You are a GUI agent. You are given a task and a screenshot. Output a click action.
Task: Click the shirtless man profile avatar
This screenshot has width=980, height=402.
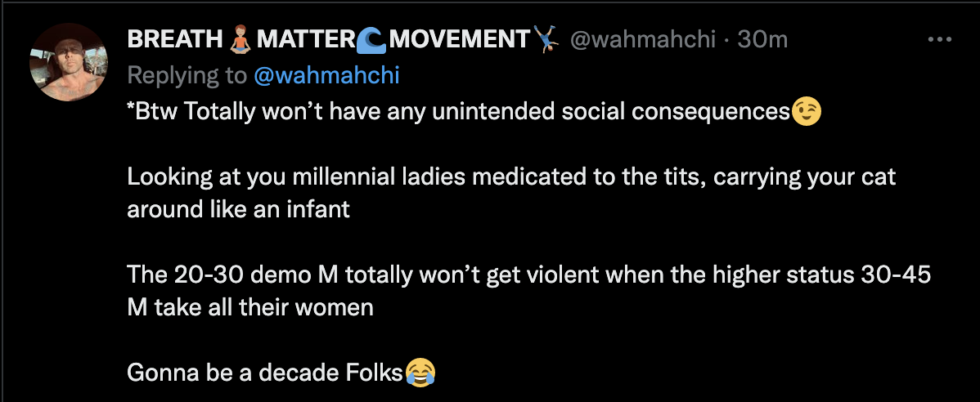69,62
